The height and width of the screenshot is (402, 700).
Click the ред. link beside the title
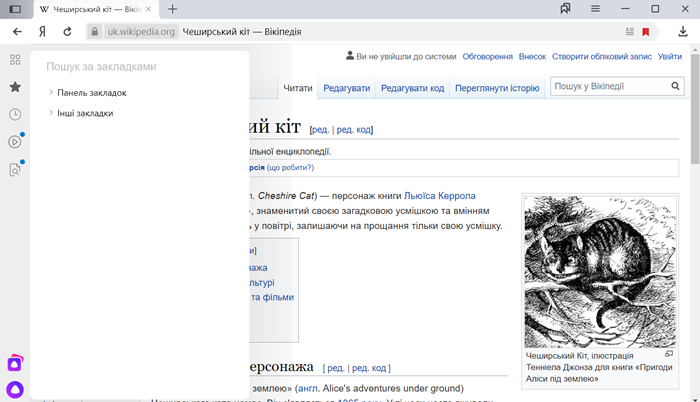pos(320,130)
